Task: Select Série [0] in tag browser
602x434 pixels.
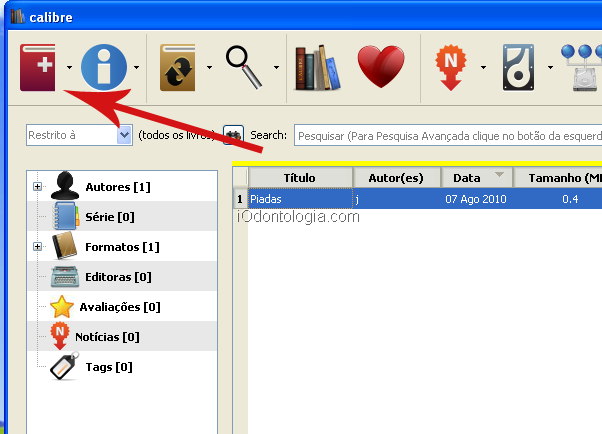Action: click(x=110, y=217)
